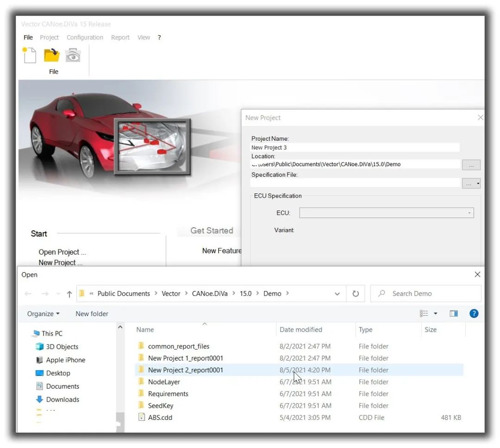Click the eye view icon in toolbar
The height and width of the screenshot is (448, 500).
73,56
